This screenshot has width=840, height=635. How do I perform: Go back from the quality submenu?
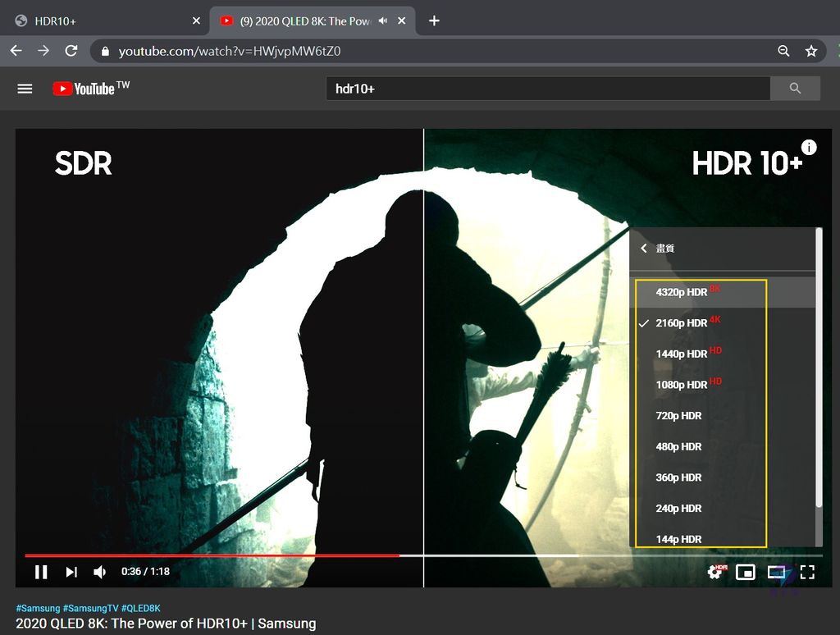(x=644, y=248)
